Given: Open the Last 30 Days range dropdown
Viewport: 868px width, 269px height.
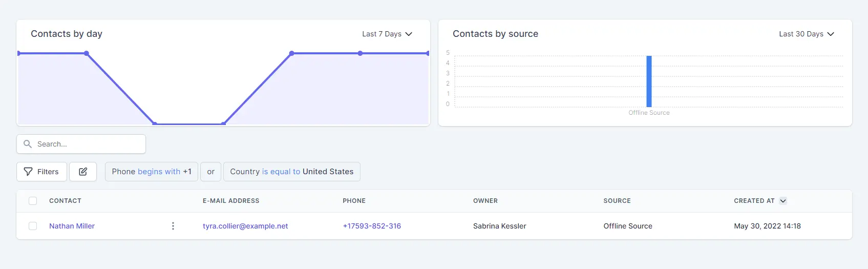Looking at the screenshot, I should [x=807, y=34].
